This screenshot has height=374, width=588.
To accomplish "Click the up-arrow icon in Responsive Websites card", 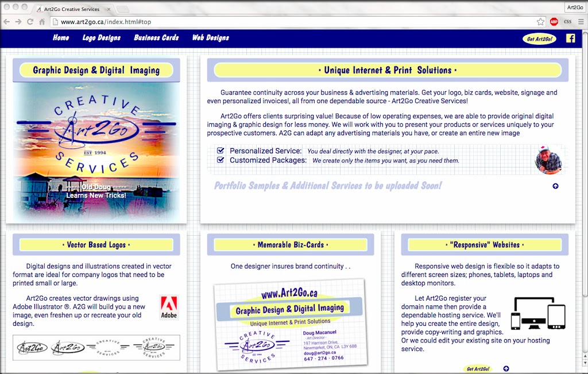I will pos(506,369).
